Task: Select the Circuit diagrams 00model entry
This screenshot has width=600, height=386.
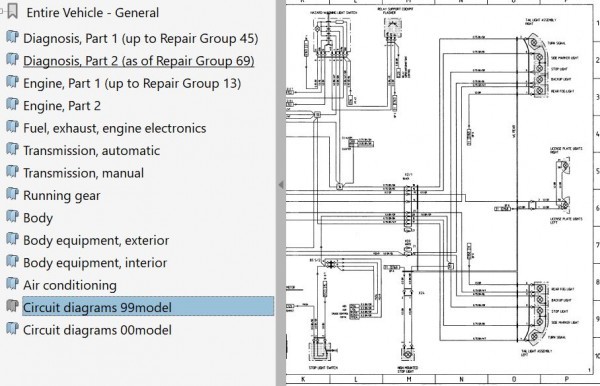Action: 97,330
